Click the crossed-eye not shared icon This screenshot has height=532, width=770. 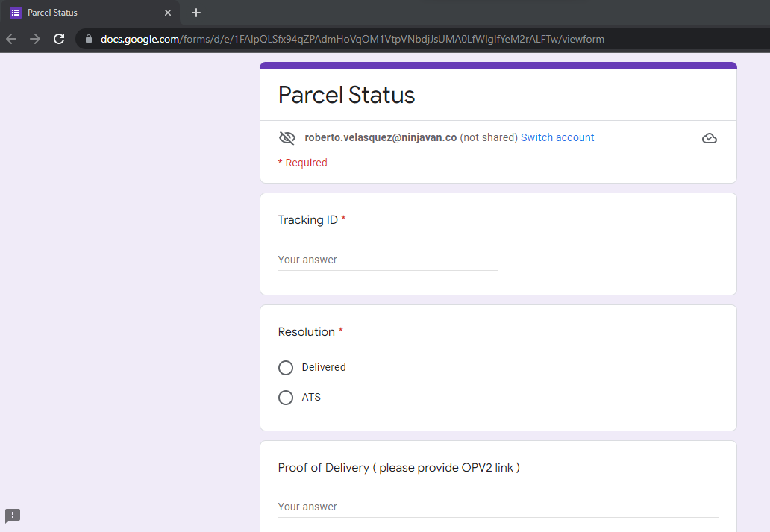tap(287, 138)
